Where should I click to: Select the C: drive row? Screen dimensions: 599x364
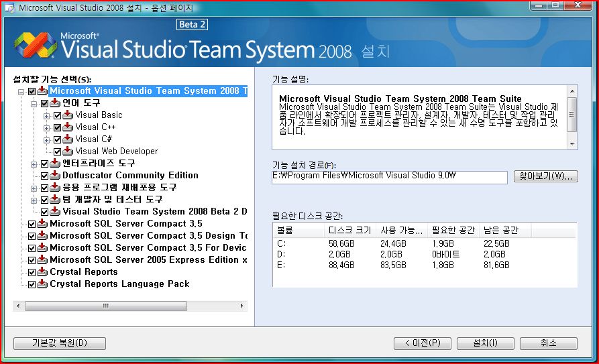click(x=425, y=244)
